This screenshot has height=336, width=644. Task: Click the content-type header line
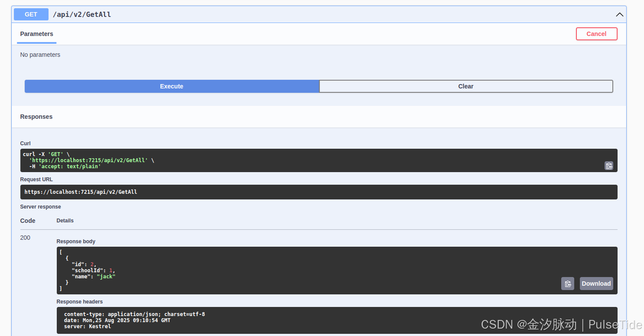pos(134,314)
